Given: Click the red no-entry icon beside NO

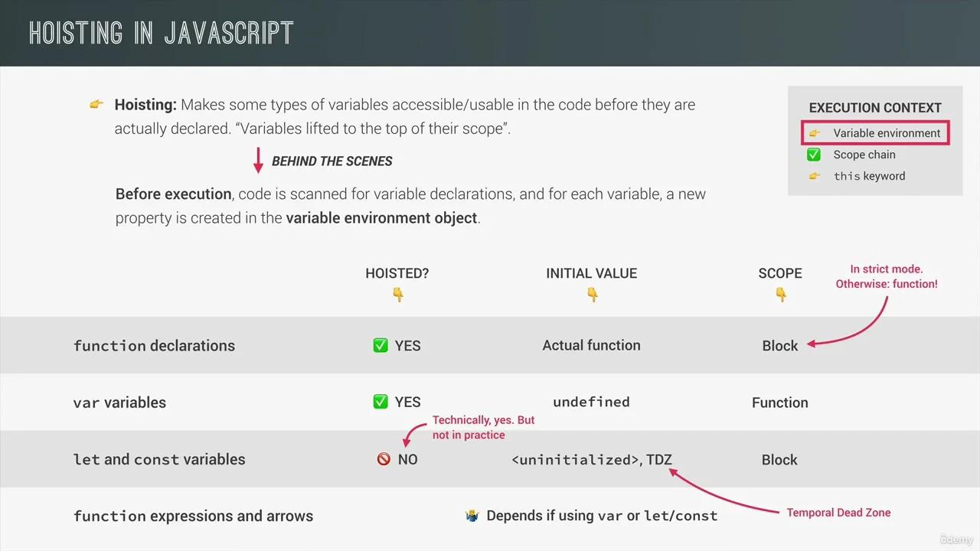Looking at the screenshot, I should pos(384,459).
